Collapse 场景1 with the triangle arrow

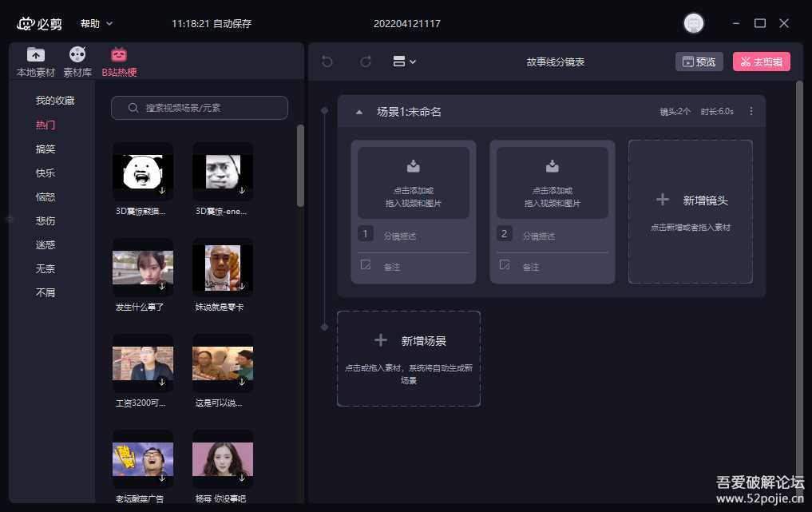pos(359,112)
